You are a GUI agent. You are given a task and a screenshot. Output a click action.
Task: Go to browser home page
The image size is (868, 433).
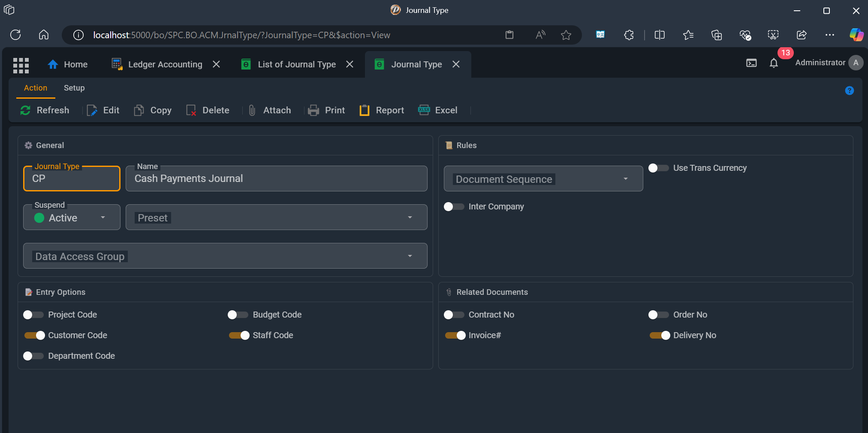point(44,35)
